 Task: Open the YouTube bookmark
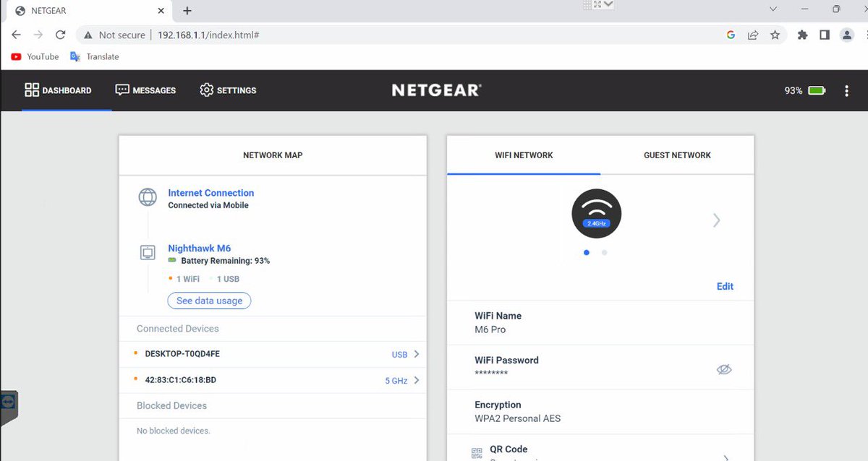[35, 56]
